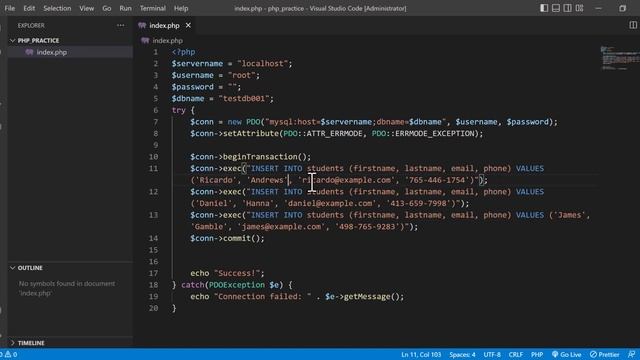Click 'daniel@example.com' in the code
640x360 pixels.
click(330, 203)
